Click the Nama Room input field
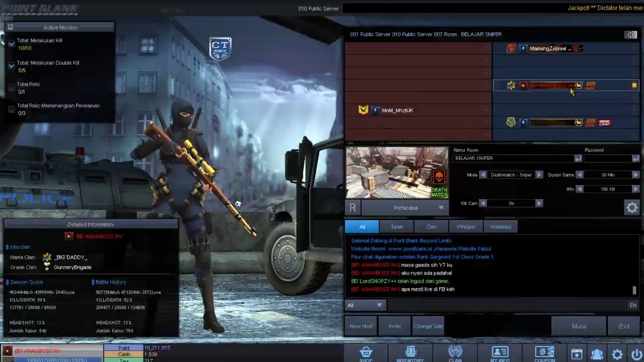Image resolution: width=644 pixels, height=362 pixels. tap(513, 158)
